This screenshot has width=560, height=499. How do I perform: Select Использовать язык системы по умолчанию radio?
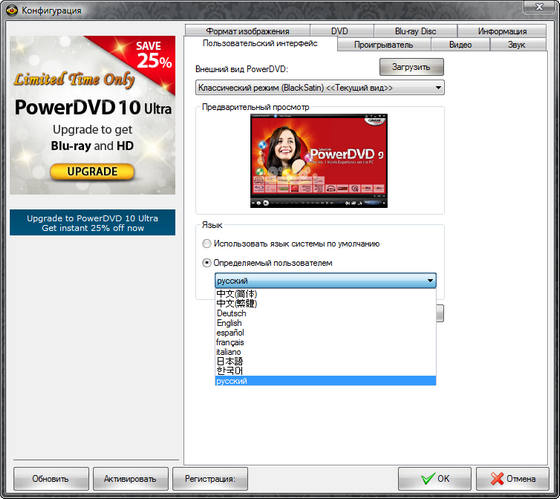[x=206, y=244]
